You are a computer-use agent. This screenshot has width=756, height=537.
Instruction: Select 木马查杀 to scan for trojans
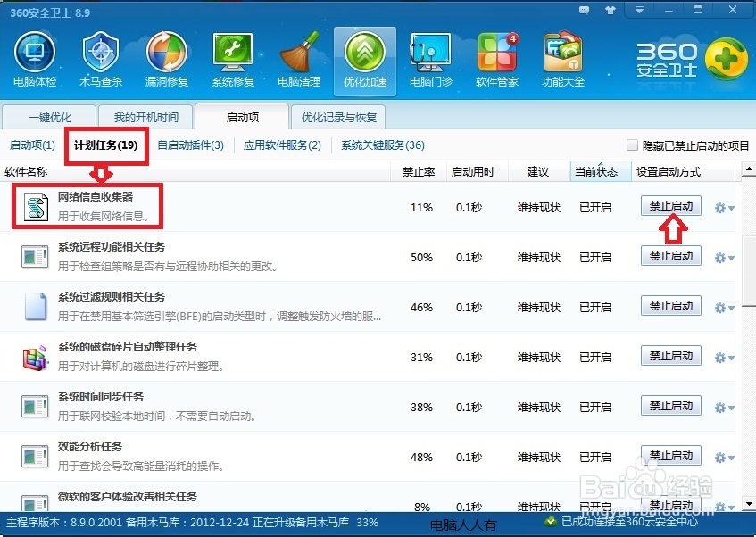click(101, 55)
